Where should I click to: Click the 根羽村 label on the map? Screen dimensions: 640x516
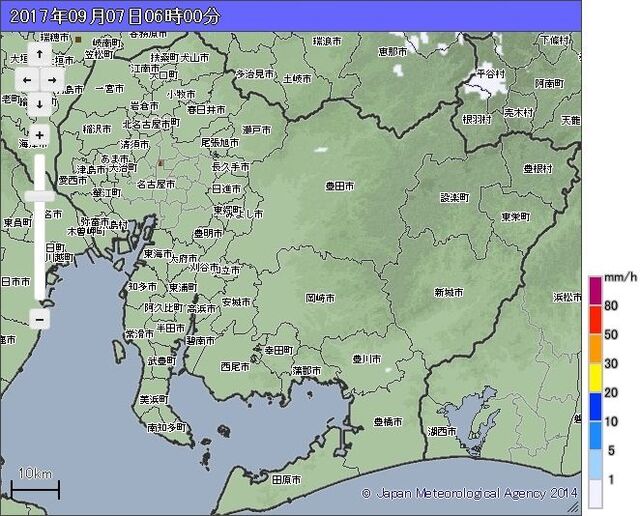pyautogui.click(x=477, y=119)
